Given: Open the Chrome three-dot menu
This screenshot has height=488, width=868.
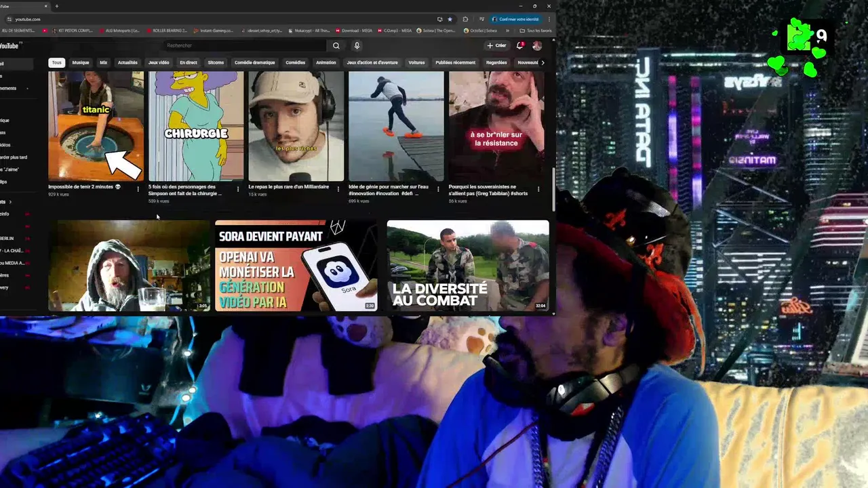Looking at the screenshot, I should tap(549, 19).
